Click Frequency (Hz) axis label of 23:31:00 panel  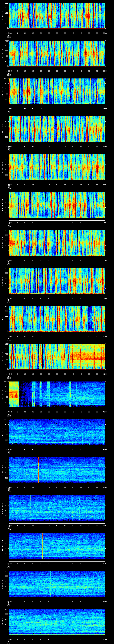point(3,16)
